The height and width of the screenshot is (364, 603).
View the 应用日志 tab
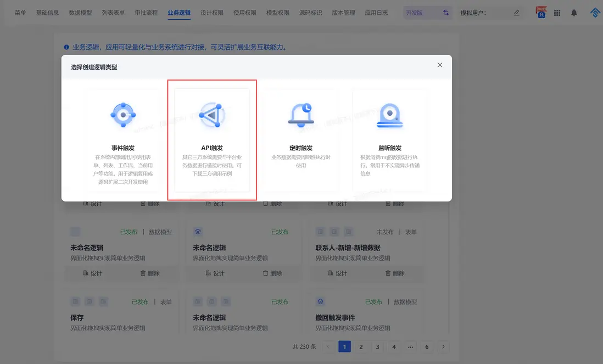coord(376,13)
